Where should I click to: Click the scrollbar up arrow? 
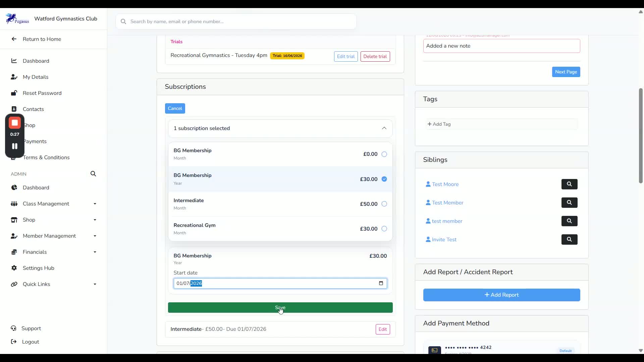pos(641,12)
